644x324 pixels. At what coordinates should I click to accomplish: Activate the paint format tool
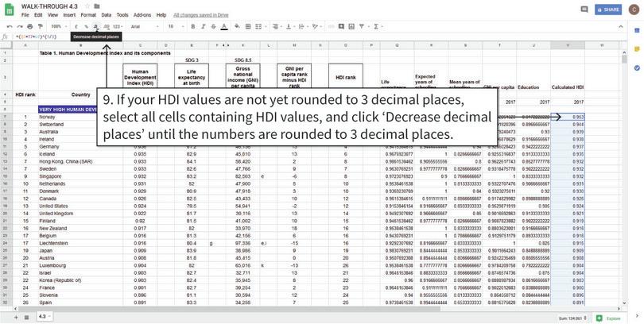click(40, 26)
